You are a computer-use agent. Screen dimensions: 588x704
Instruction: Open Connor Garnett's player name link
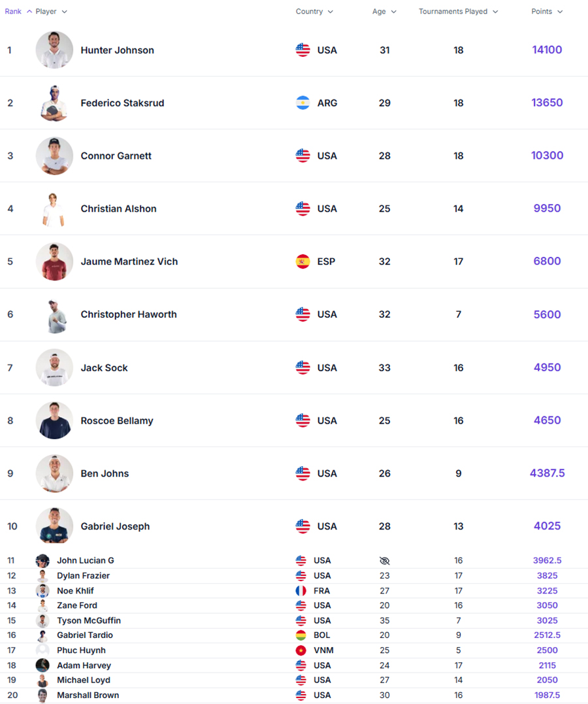click(x=116, y=156)
